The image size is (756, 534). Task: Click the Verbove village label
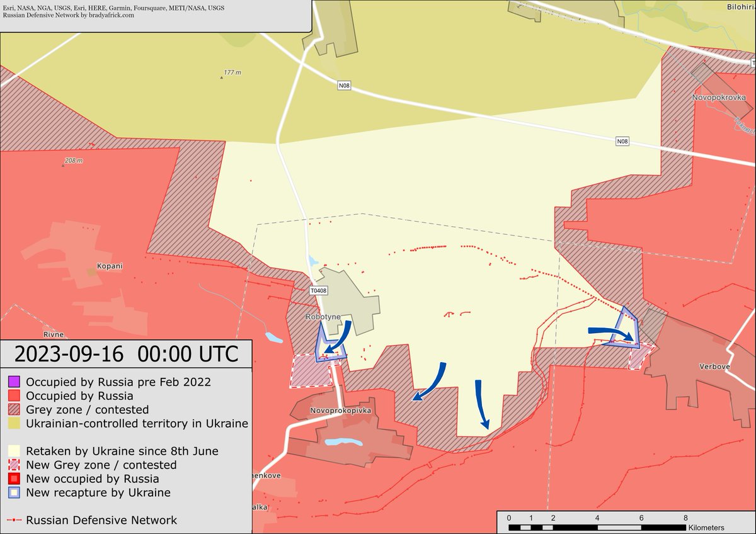click(714, 366)
